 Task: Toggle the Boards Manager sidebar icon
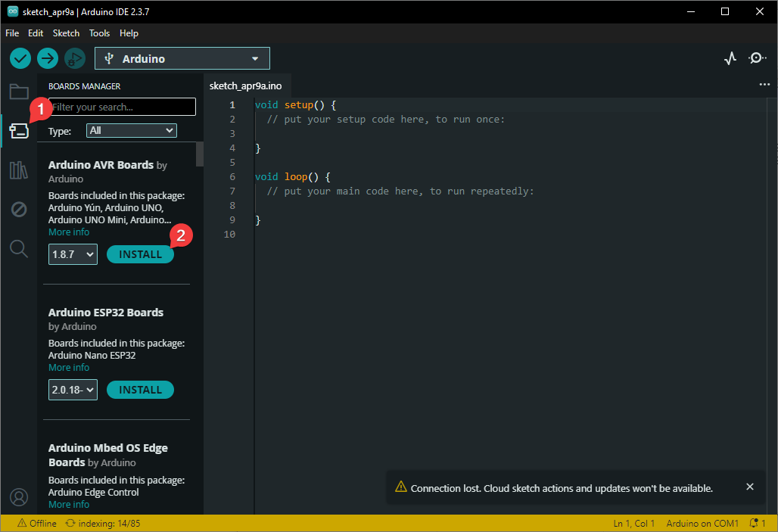tap(19, 131)
